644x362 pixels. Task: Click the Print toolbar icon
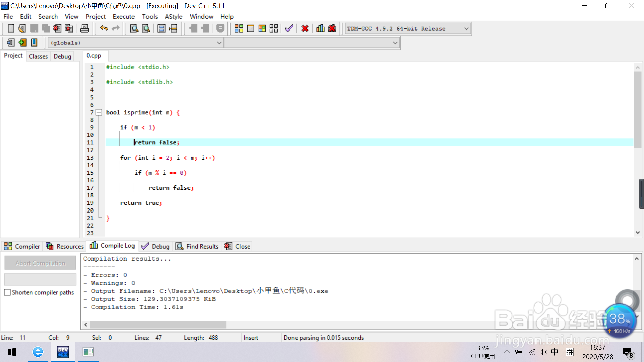[85, 28]
